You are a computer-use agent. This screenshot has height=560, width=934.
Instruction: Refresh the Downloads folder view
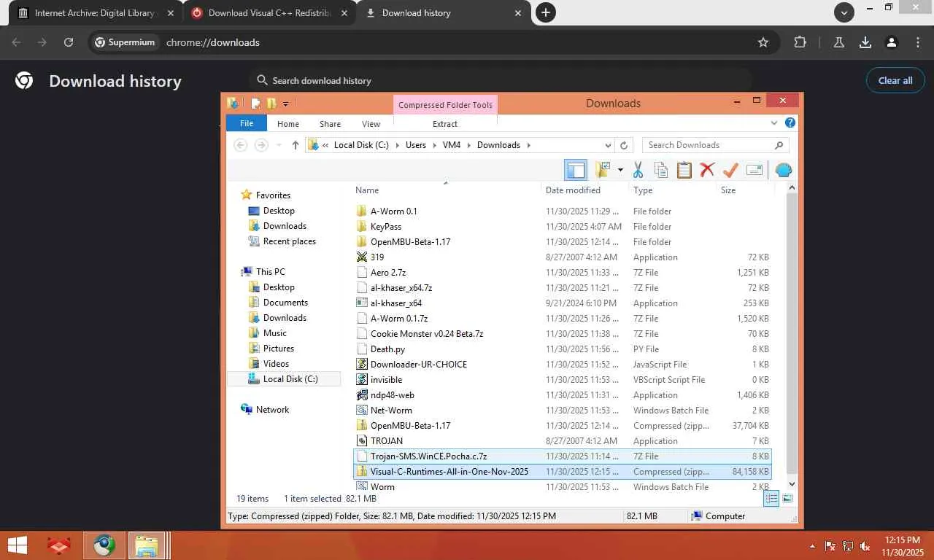pyautogui.click(x=624, y=145)
